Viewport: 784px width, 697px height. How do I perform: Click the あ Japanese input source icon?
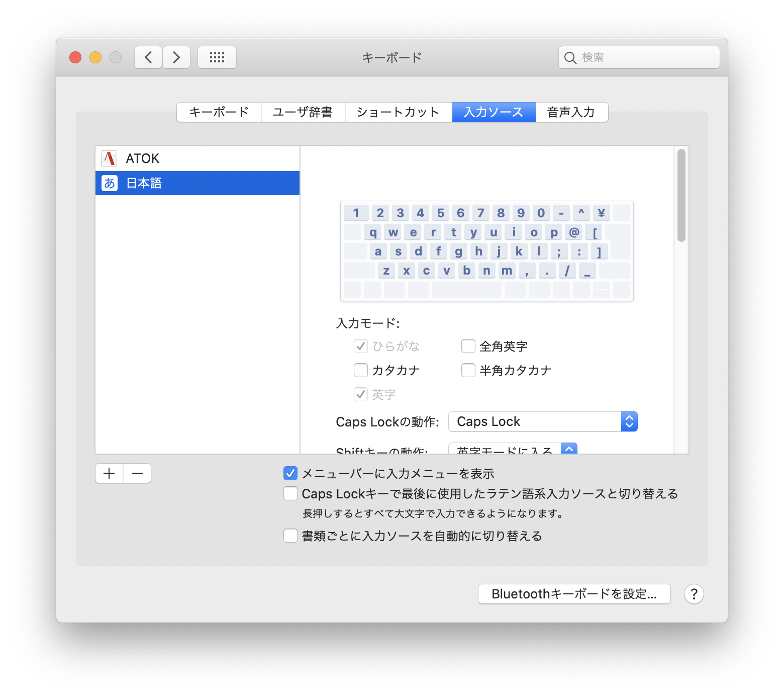(109, 183)
